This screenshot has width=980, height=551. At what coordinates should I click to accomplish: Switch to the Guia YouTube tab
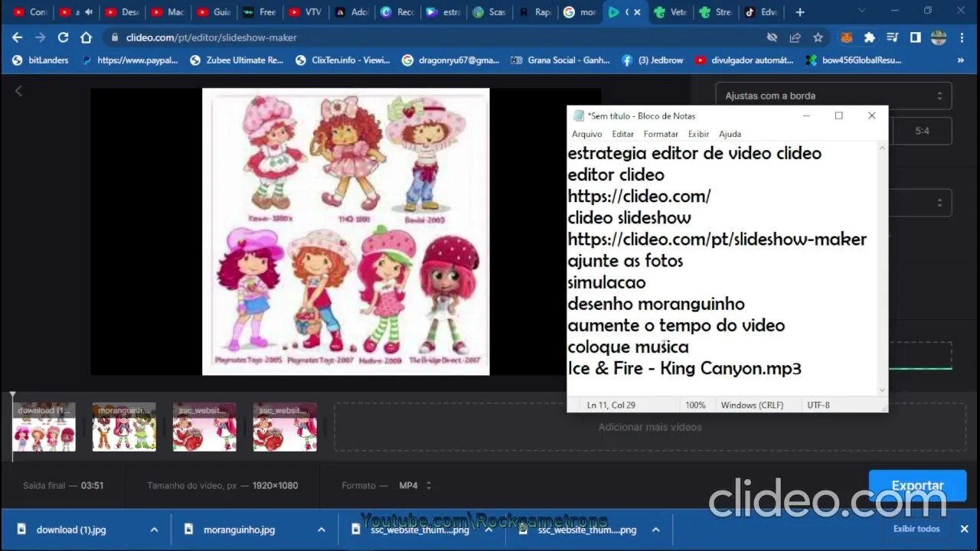(x=213, y=12)
